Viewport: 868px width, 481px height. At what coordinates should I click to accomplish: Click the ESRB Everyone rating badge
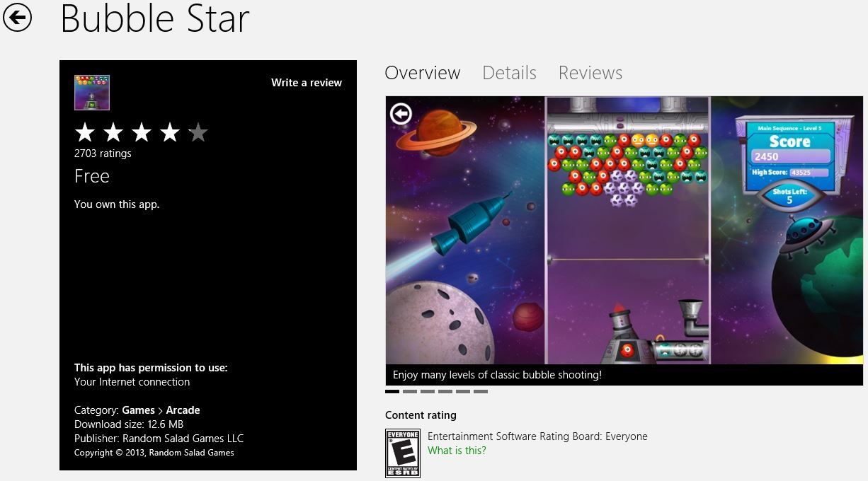pos(403,453)
